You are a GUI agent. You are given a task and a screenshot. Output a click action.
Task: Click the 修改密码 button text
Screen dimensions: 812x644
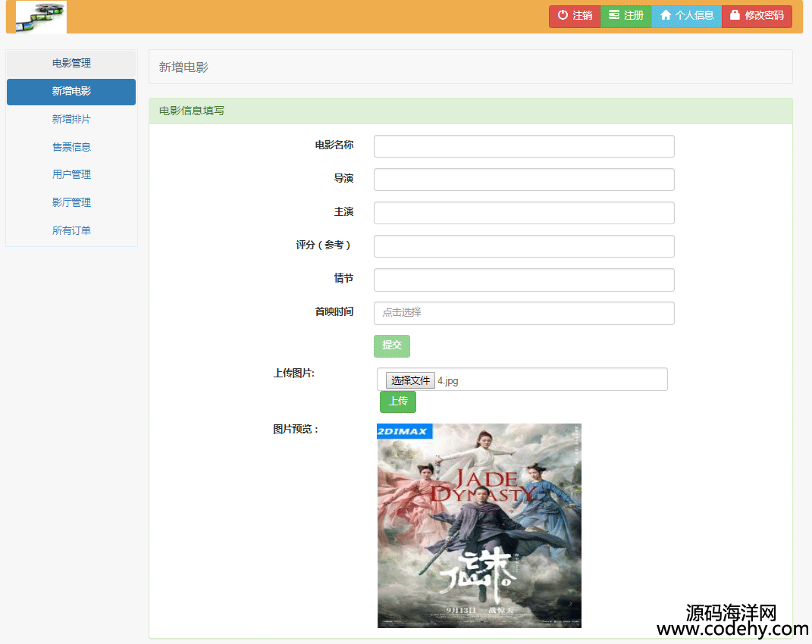764,15
